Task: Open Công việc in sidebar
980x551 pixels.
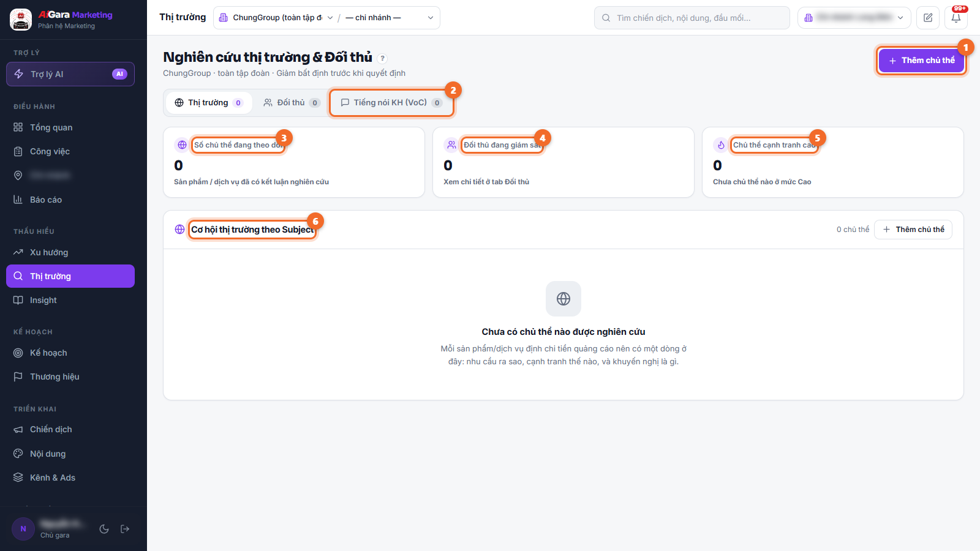Action: (x=70, y=151)
